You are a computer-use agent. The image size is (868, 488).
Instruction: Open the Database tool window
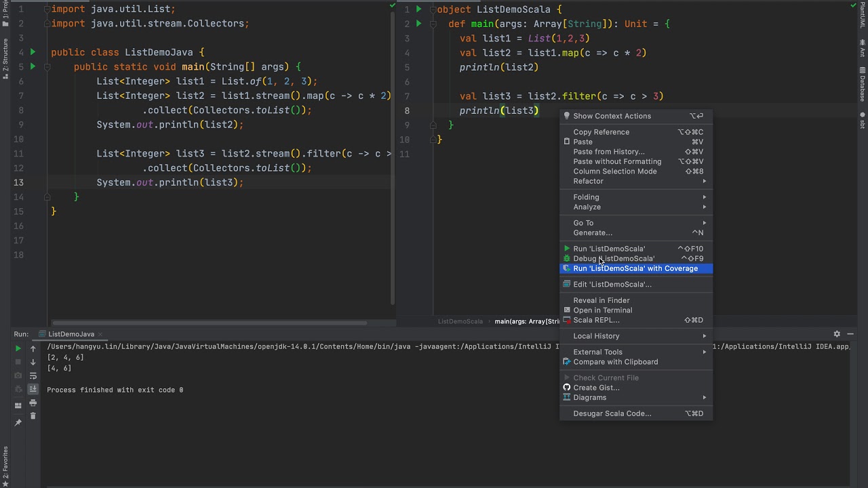click(x=863, y=85)
